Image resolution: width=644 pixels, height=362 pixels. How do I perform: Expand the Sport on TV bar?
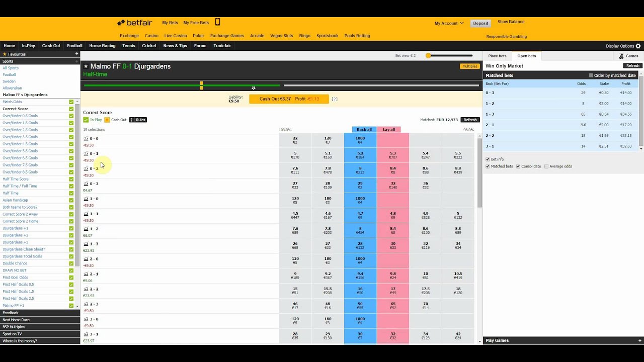click(40, 334)
